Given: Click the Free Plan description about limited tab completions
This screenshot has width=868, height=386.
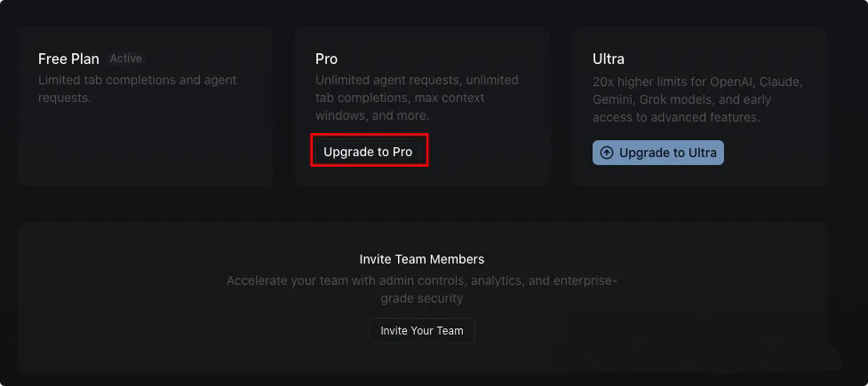Looking at the screenshot, I should [138, 89].
